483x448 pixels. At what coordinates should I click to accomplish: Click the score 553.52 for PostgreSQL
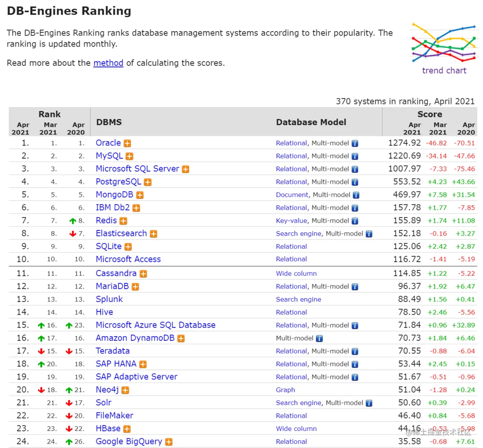coord(406,182)
